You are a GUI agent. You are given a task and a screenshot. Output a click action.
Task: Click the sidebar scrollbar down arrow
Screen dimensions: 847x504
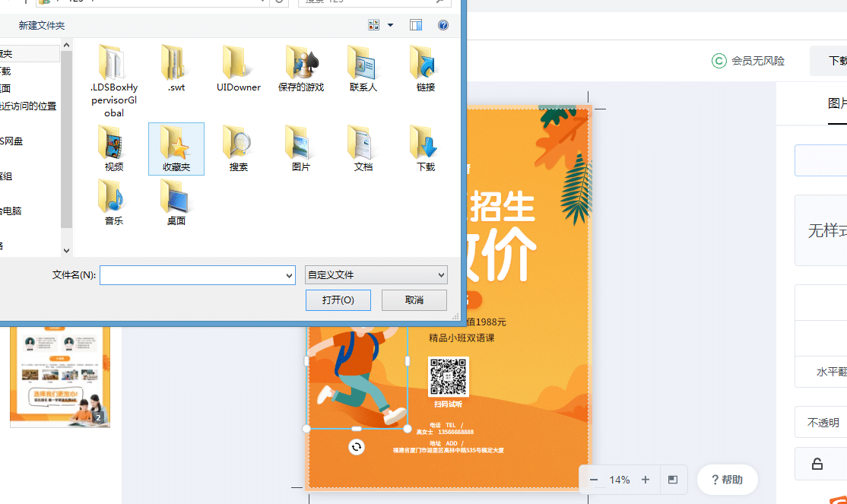[66, 251]
